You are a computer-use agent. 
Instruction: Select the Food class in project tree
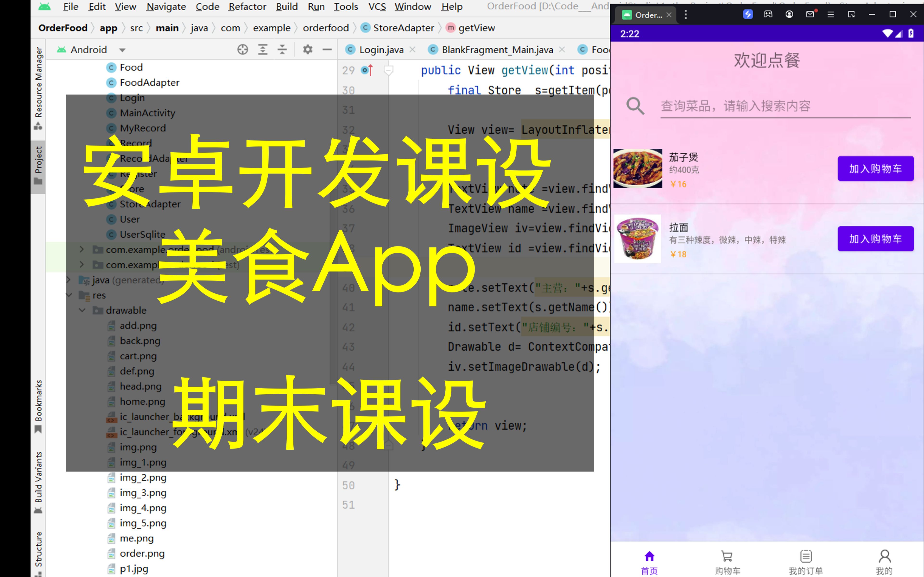click(131, 68)
